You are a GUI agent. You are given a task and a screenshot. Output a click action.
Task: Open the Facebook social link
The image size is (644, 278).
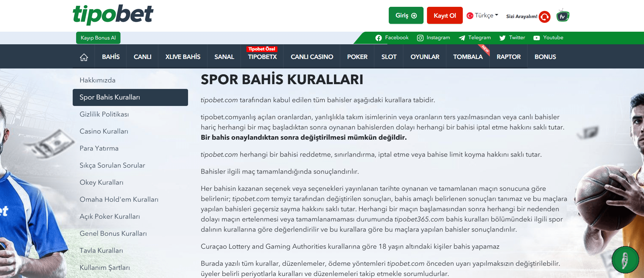click(x=392, y=38)
